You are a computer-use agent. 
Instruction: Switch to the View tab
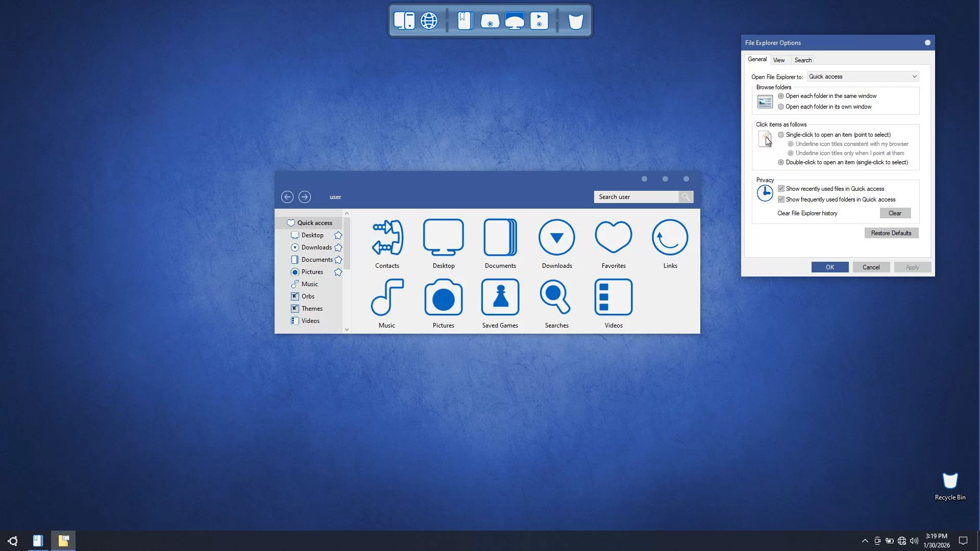779,60
